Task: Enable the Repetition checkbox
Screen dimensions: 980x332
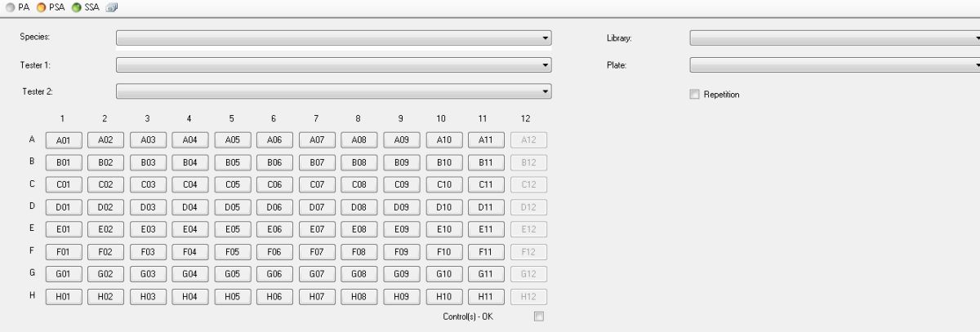Action: (696, 95)
